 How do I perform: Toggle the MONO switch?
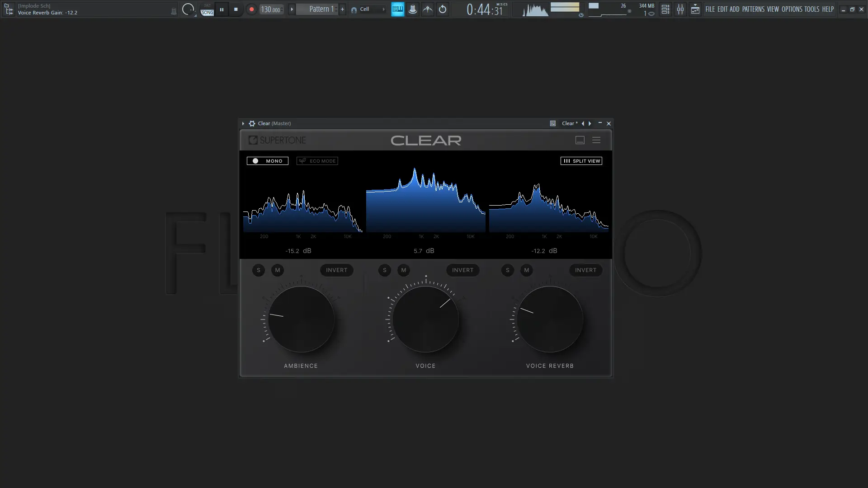(x=267, y=161)
